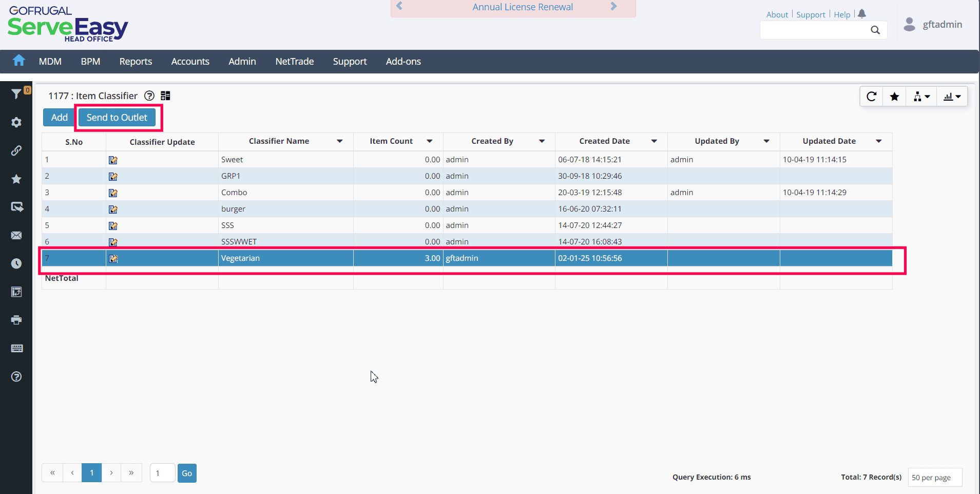
Task: Open the filter panel icon in sidebar
Action: point(16,93)
